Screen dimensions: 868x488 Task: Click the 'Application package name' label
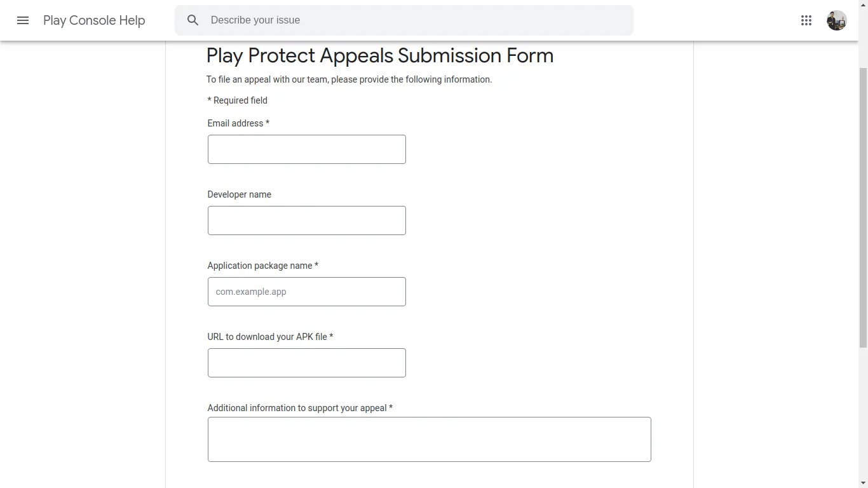tap(260, 266)
